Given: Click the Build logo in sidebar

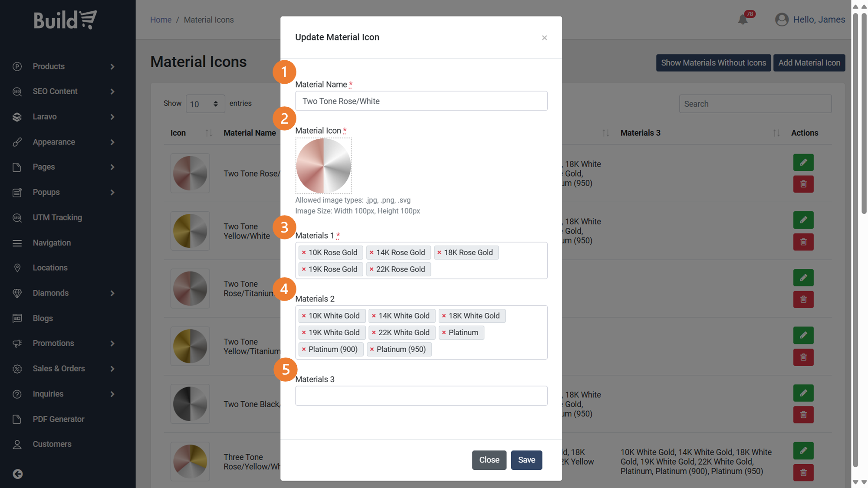Looking at the screenshot, I should click(x=65, y=20).
